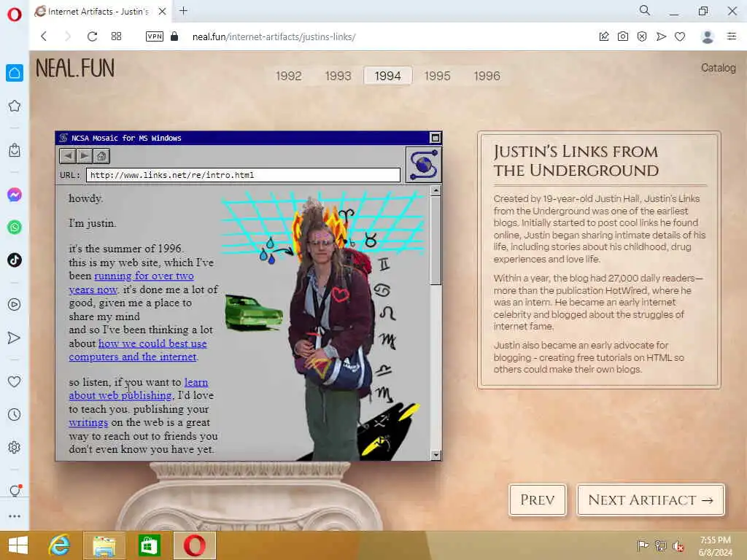Open Facebook Messenger in the sidebar
The height and width of the screenshot is (560, 747).
coord(15,195)
